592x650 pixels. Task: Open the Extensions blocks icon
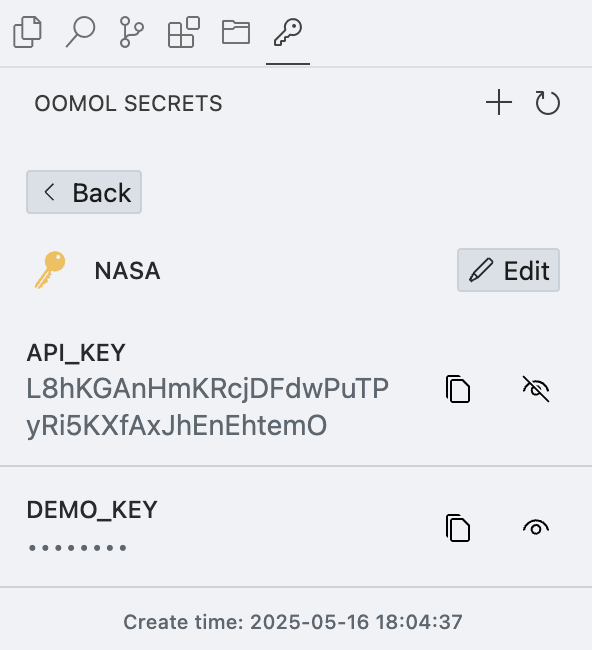pyautogui.click(x=184, y=32)
